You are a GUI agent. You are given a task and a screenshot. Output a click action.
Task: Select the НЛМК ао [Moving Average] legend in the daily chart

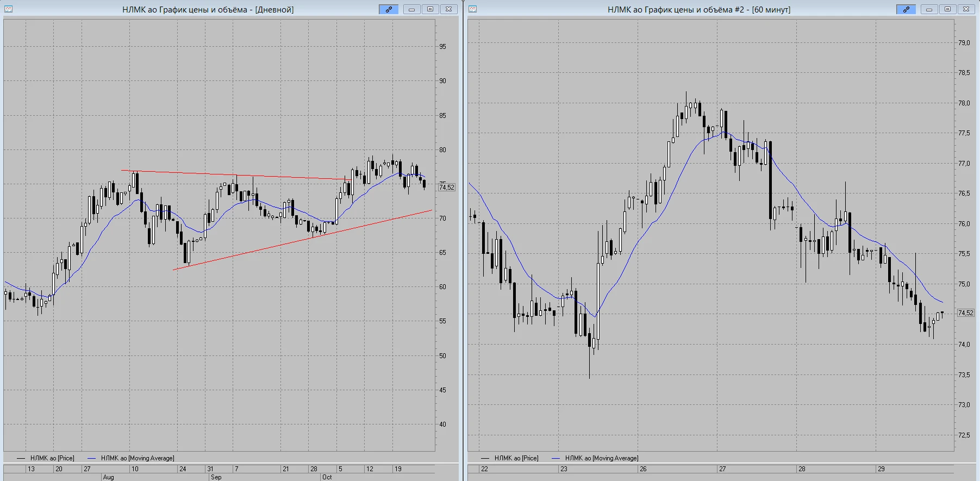131,458
